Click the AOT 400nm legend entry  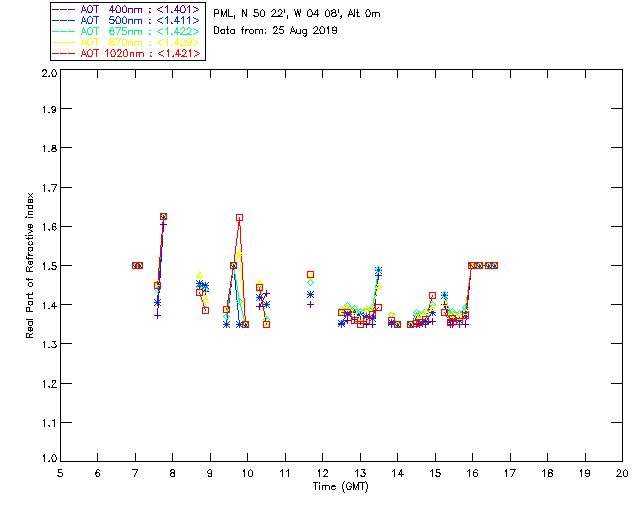pyautogui.click(x=126, y=9)
